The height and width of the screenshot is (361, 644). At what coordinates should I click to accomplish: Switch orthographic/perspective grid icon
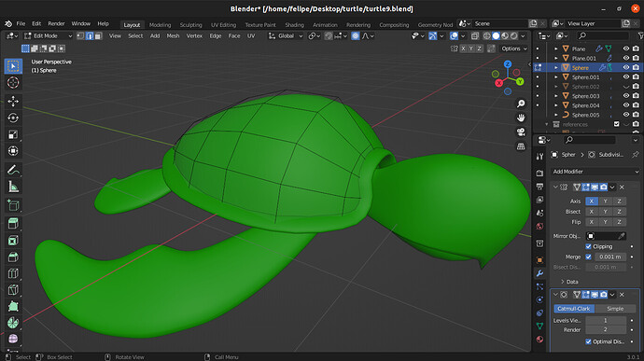(x=521, y=146)
